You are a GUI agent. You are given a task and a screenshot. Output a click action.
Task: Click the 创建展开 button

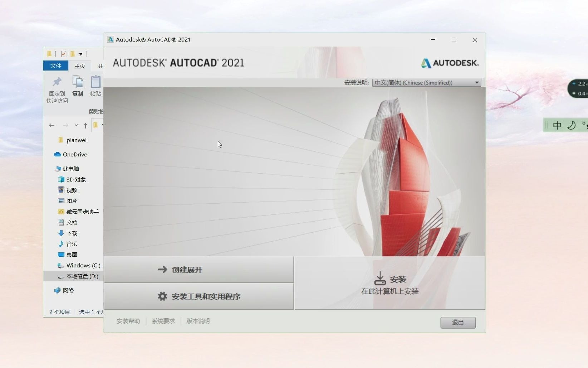tap(199, 270)
